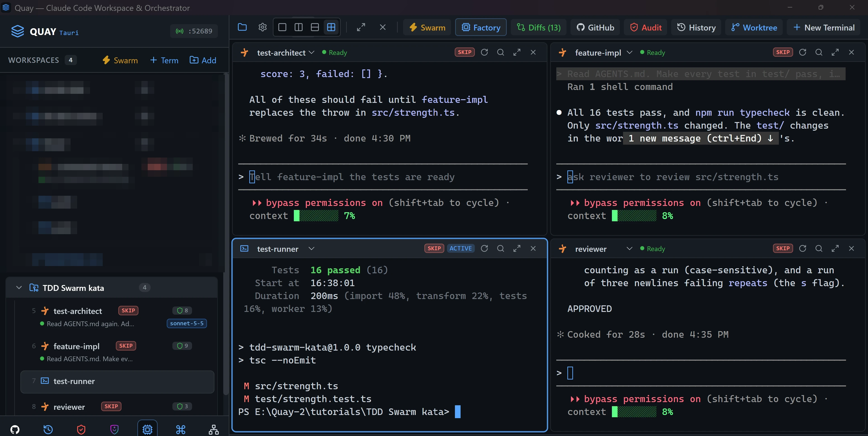Open the network tree icon in bottom bar

[x=214, y=429]
